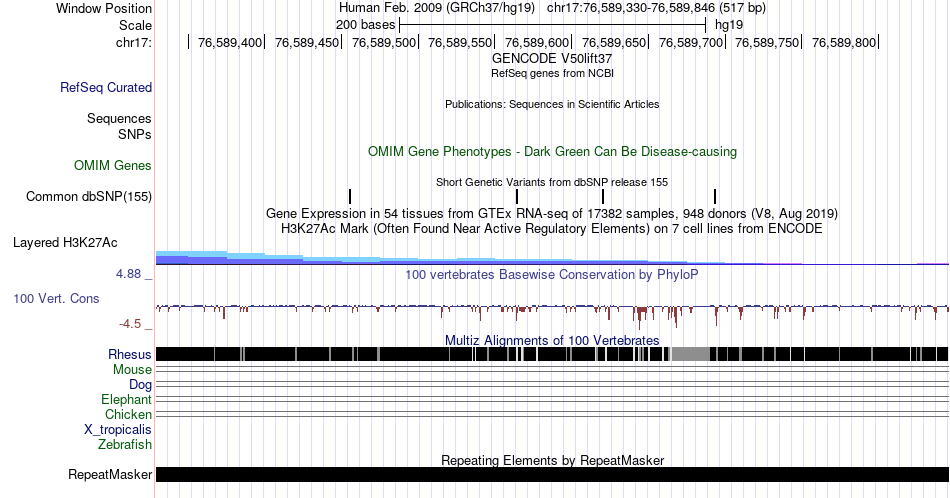
Task: Click the SNPs track label
Action: [135, 134]
